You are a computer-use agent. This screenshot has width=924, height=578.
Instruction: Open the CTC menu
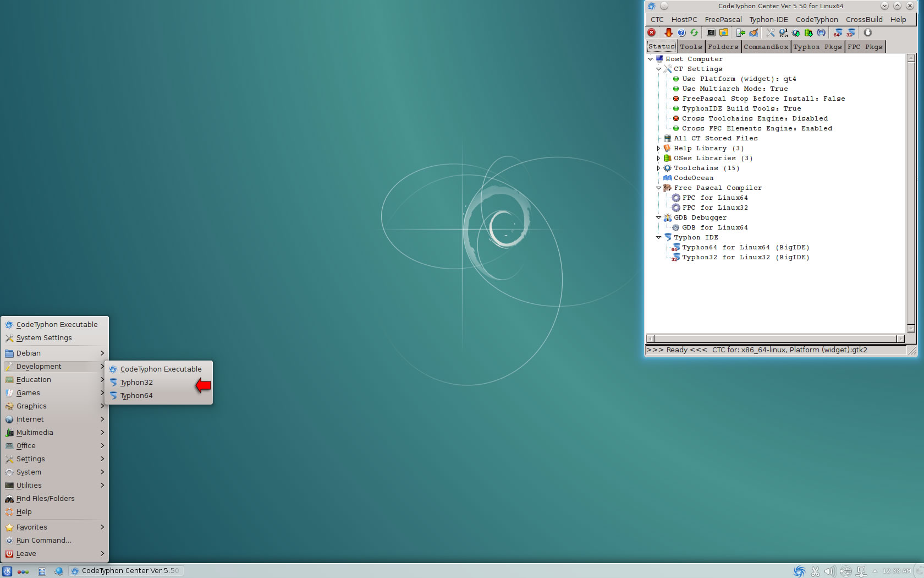tap(657, 19)
